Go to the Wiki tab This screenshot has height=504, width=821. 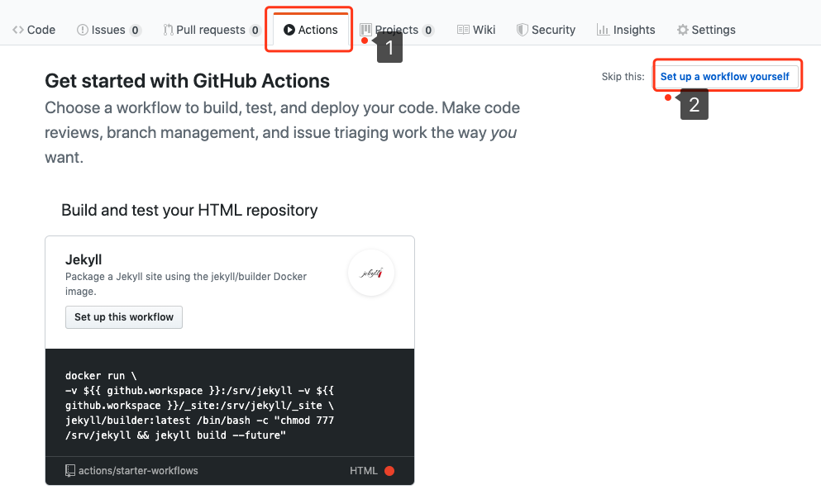tap(476, 30)
